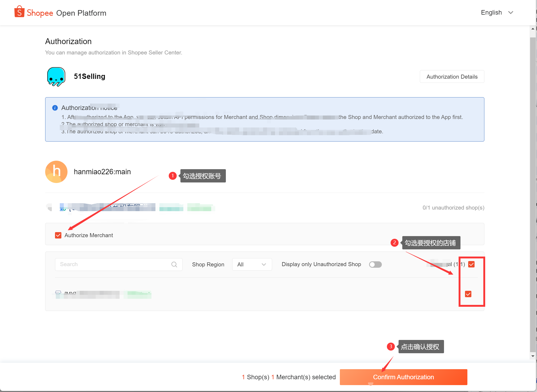Open Authorization Details
The height and width of the screenshot is (392, 537).
[452, 76]
